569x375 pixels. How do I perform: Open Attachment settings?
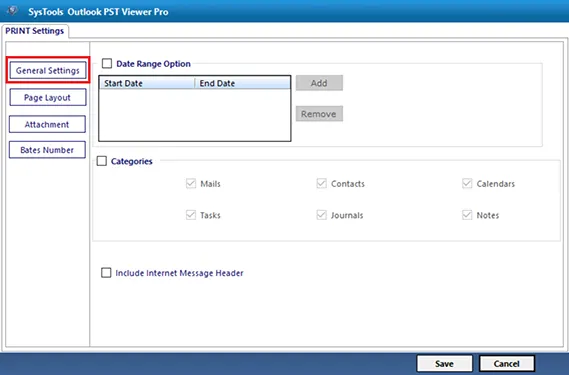click(x=47, y=125)
